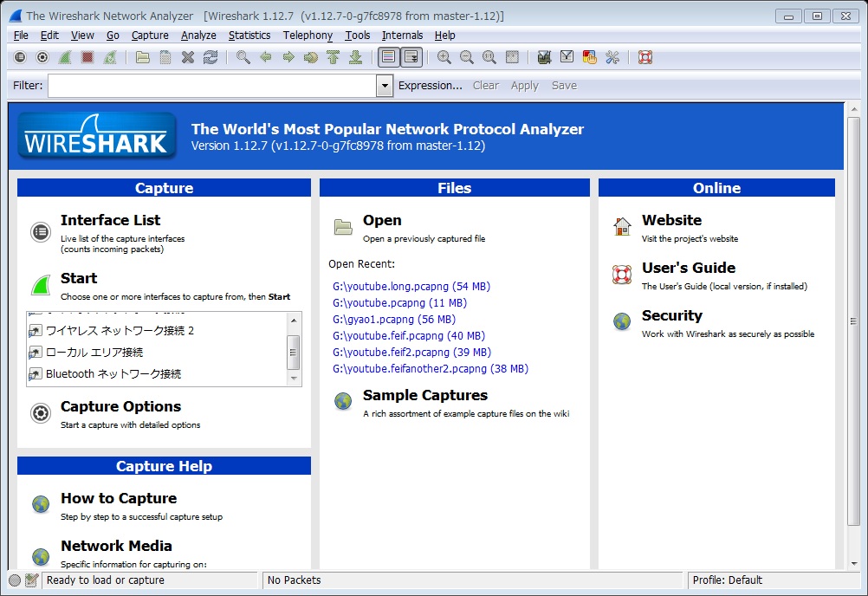Click the list capture interfaces toolbar icon
868x596 pixels.
tap(20, 57)
